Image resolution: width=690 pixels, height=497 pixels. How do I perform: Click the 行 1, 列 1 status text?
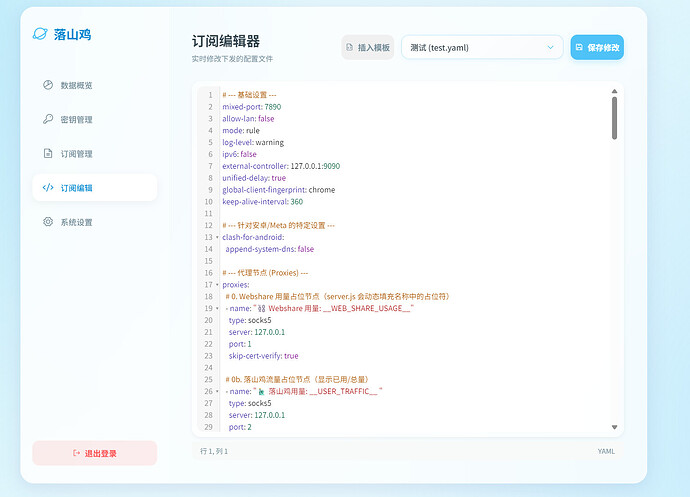[x=214, y=451]
